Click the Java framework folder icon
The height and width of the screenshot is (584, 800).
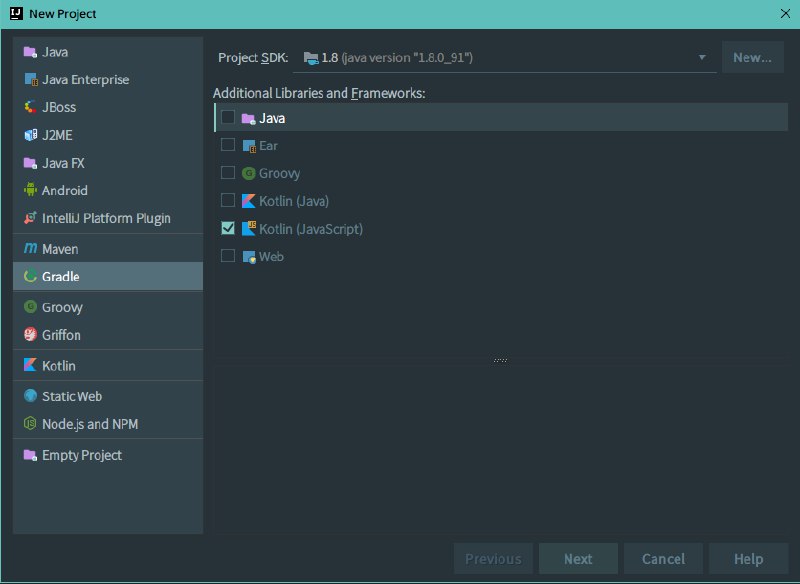coord(248,118)
